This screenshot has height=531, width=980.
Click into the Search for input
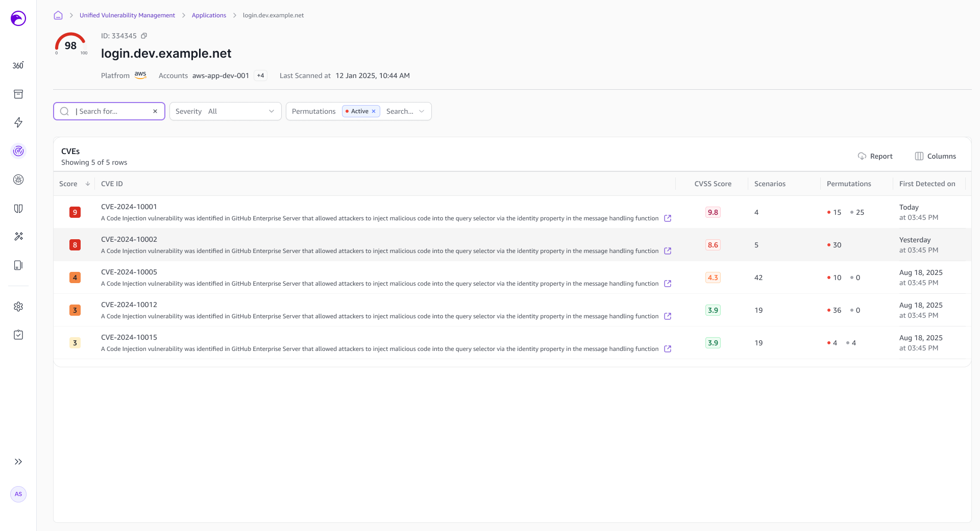click(109, 111)
